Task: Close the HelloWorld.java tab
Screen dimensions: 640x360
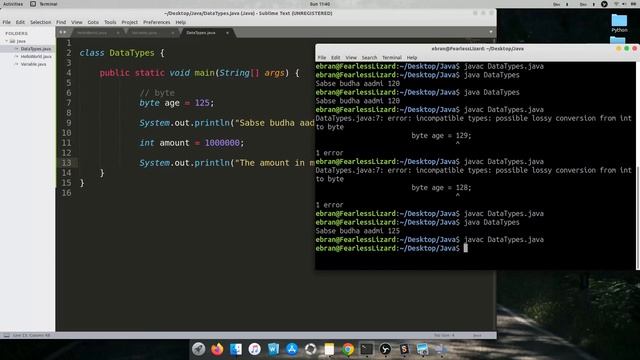Action: click(x=118, y=33)
